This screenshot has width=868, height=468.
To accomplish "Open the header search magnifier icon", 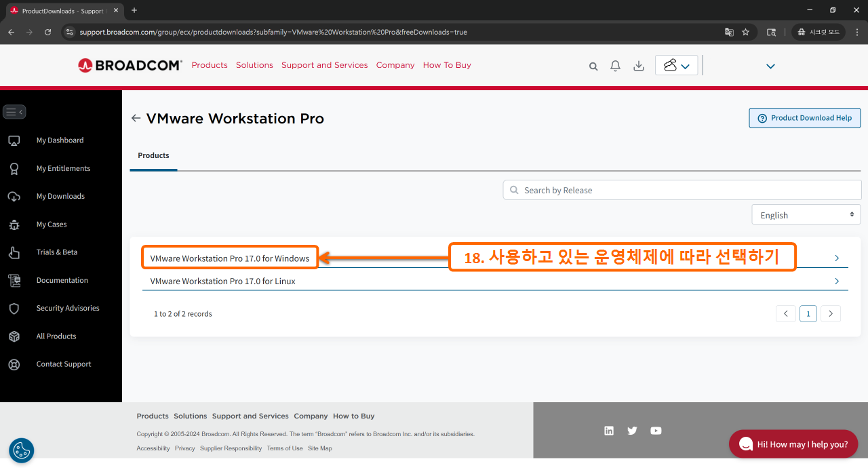I will coord(593,66).
